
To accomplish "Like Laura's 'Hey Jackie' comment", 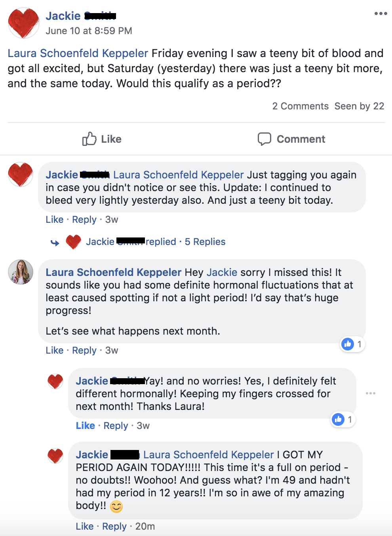I will coord(54,350).
